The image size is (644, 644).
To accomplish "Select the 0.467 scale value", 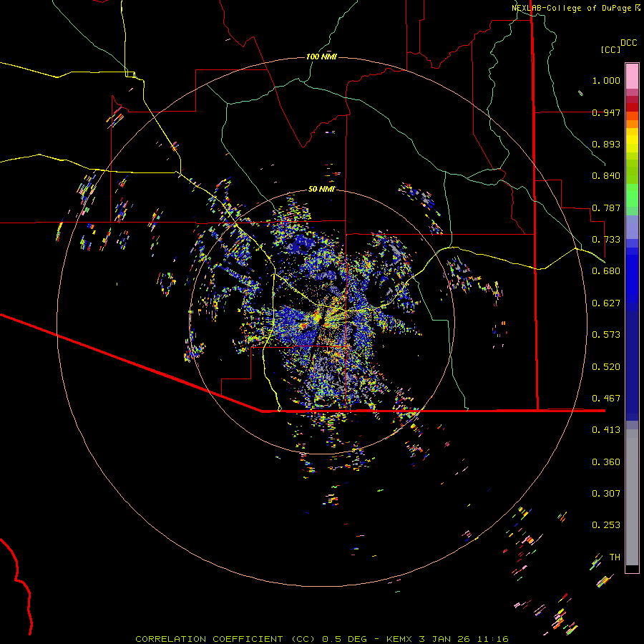I will pos(606,399).
